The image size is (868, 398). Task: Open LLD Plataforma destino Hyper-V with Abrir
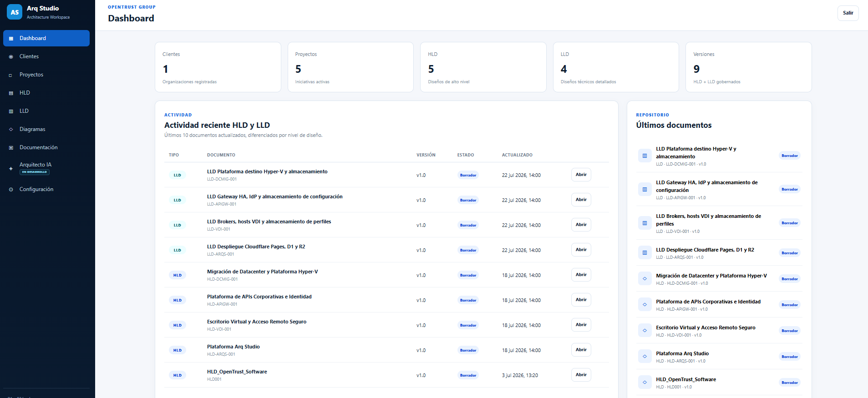click(x=581, y=175)
